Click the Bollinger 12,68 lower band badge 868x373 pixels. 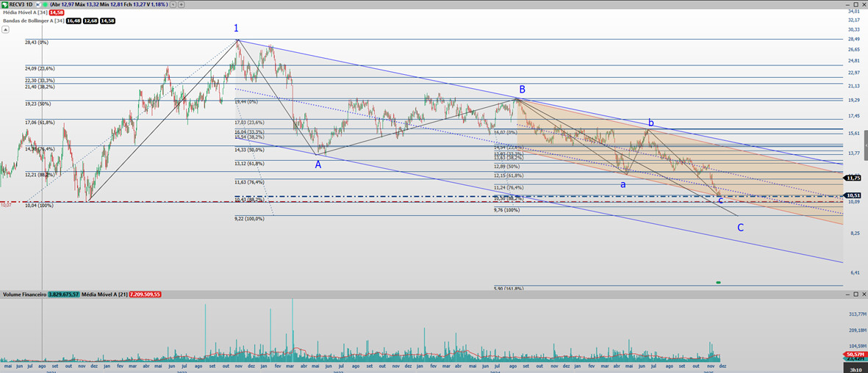coord(90,21)
